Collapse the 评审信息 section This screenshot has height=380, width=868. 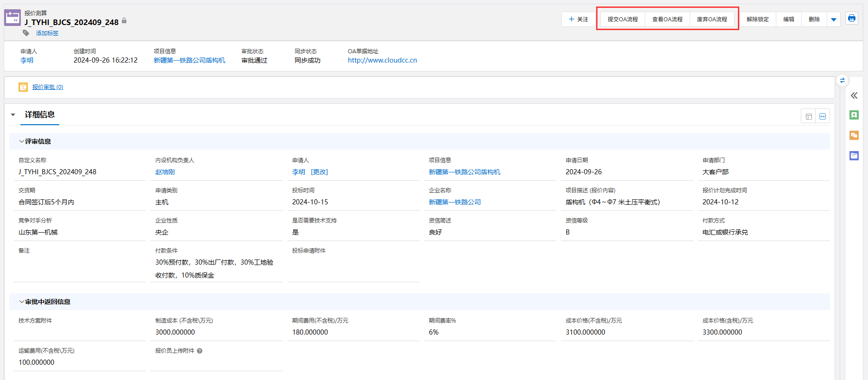pyautogui.click(x=21, y=141)
